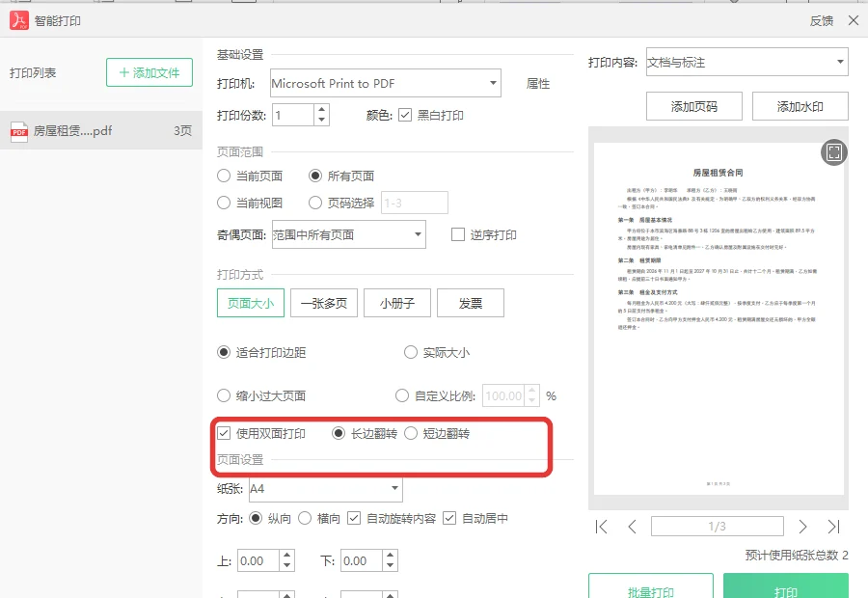Go to next preview page
The image size is (868, 598).
[x=802, y=527]
